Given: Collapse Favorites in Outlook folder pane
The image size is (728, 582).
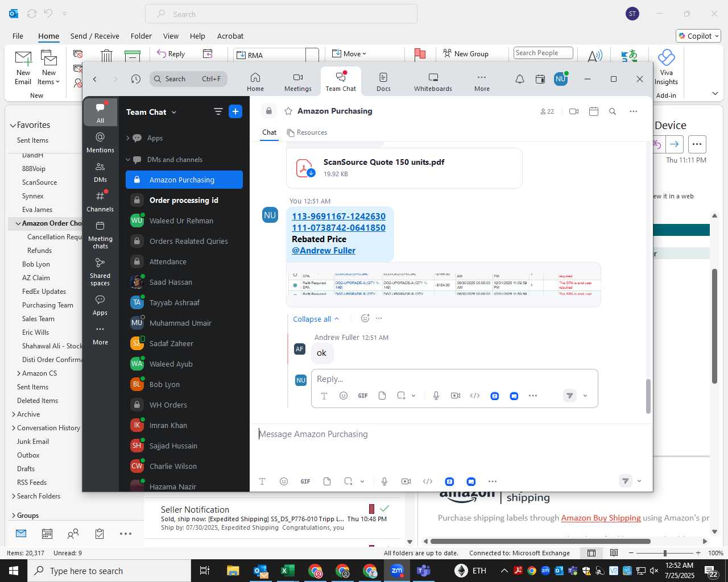Looking at the screenshot, I should 13,125.
